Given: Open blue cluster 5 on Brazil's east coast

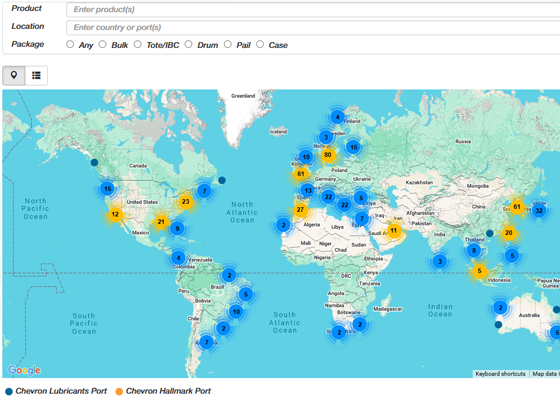Looking at the screenshot, I should tap(246, 294).
